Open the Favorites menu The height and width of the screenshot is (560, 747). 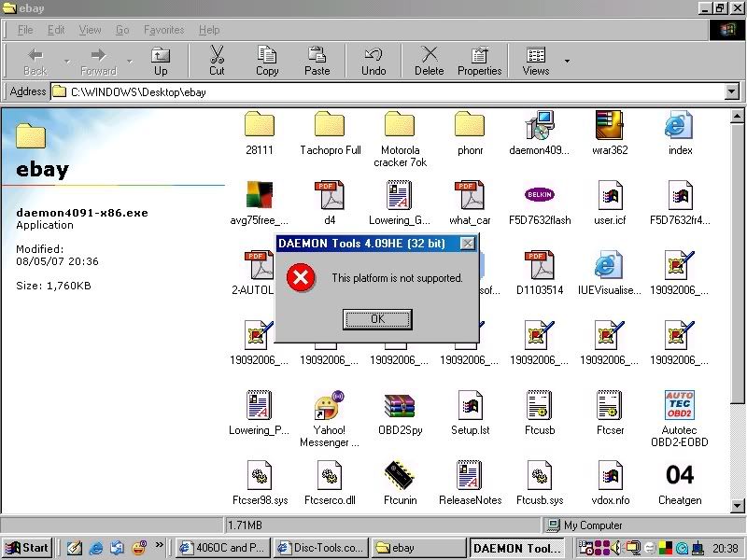coord(164,30)
